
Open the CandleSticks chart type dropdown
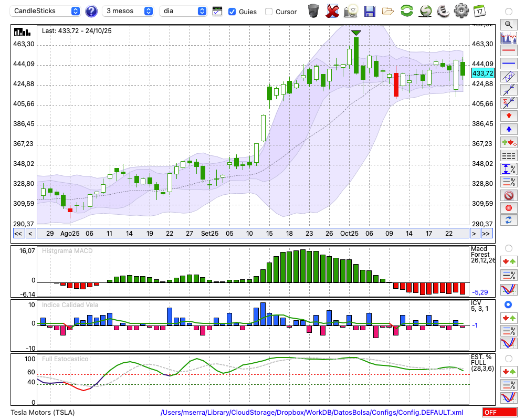coord(46,11)
